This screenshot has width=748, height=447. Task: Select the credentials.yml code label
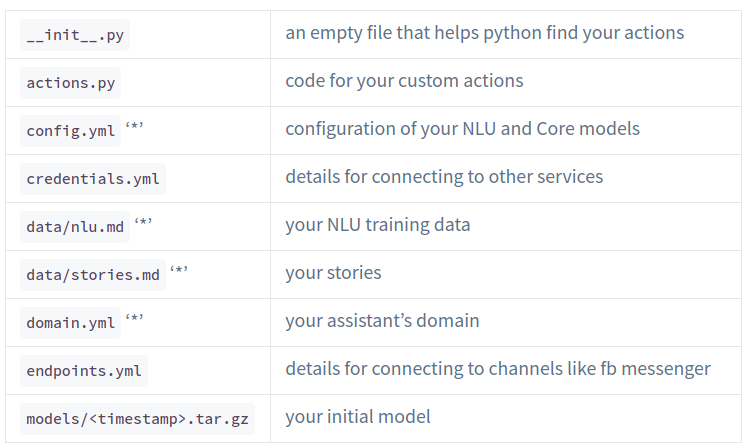click(x=92, y=179)
